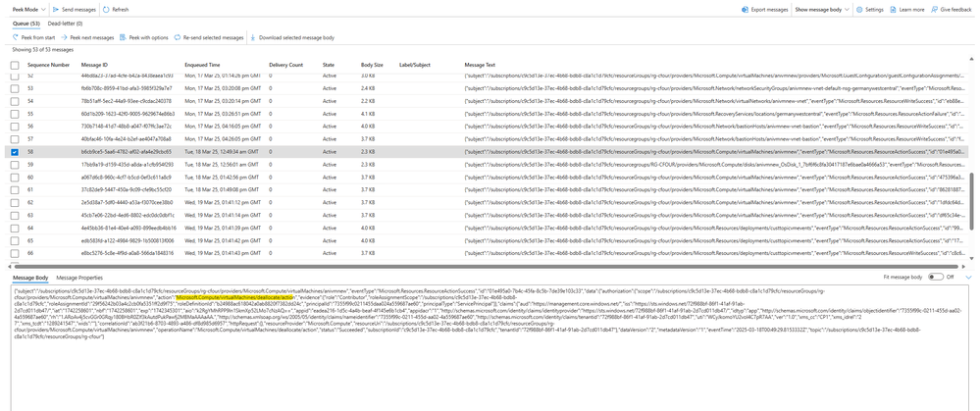Click message ID 17bb9a19-d159-435d-a8da-a1cfb954f293
The height and width of the screenshot is (411, 980).
pos(128,164)
